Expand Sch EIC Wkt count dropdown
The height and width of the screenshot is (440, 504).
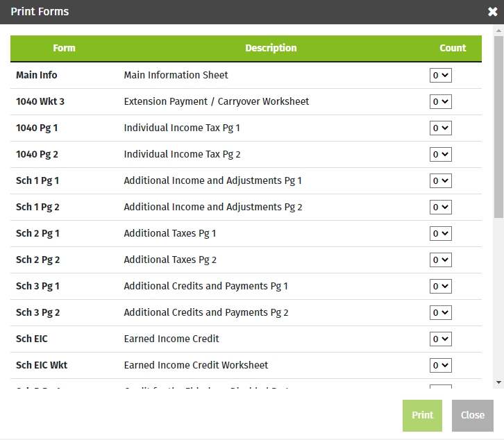tap(440, 365)
